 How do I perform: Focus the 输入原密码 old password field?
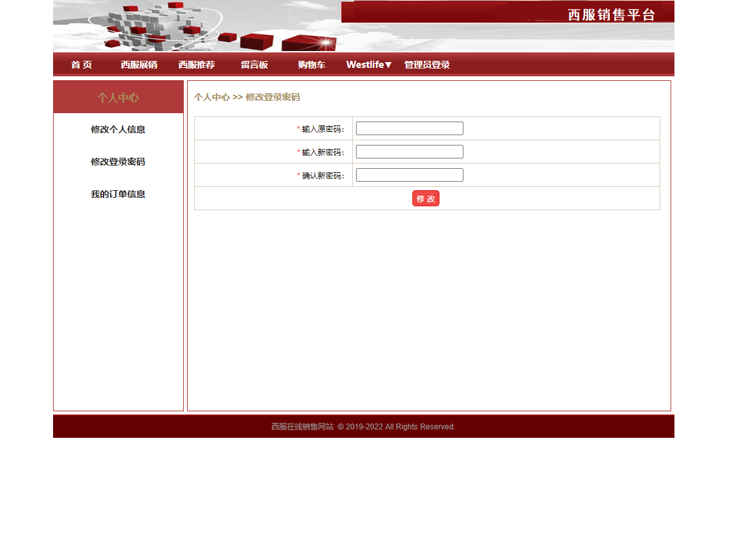tap(409, 128)
